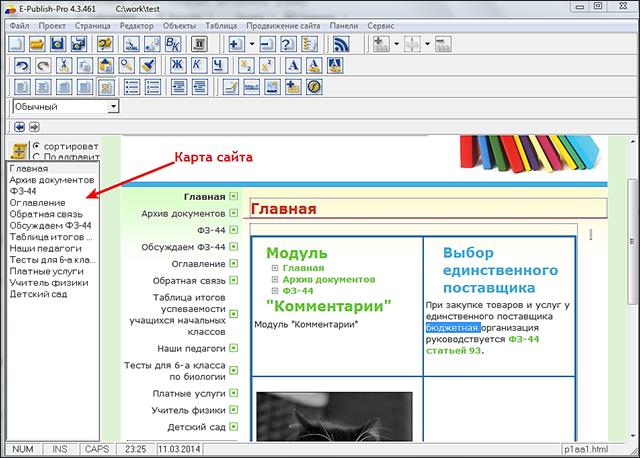
Task: Select the "По алфавиту" radio button
Action: [37, 157]
